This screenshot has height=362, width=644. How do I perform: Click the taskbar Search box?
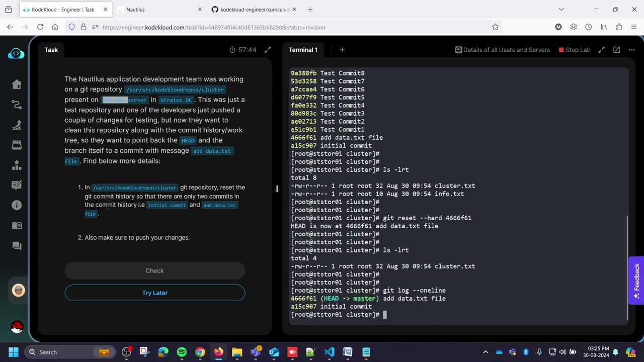tap(69, 352)
